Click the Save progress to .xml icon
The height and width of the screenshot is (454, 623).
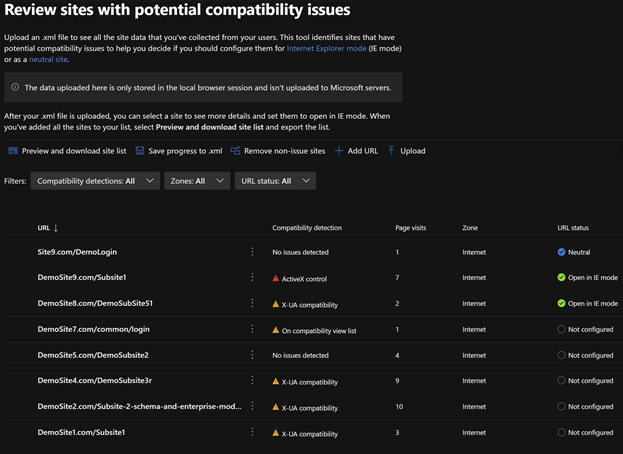pos(140,151)
